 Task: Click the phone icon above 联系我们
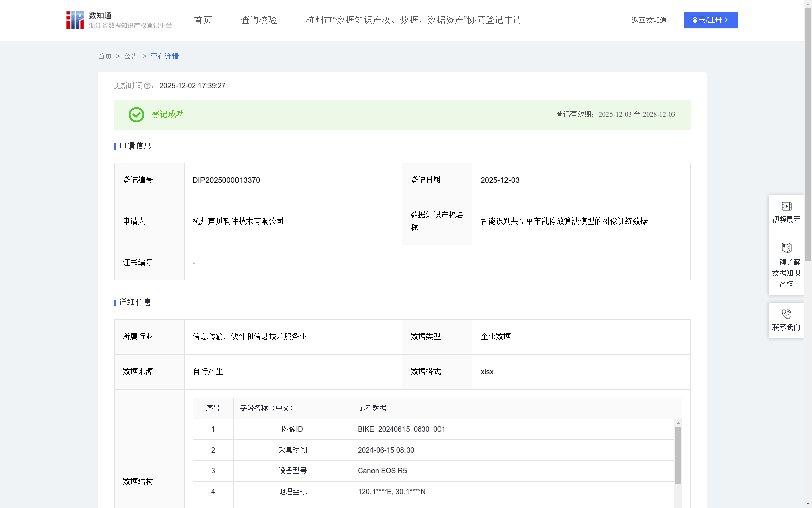point(786,315)
